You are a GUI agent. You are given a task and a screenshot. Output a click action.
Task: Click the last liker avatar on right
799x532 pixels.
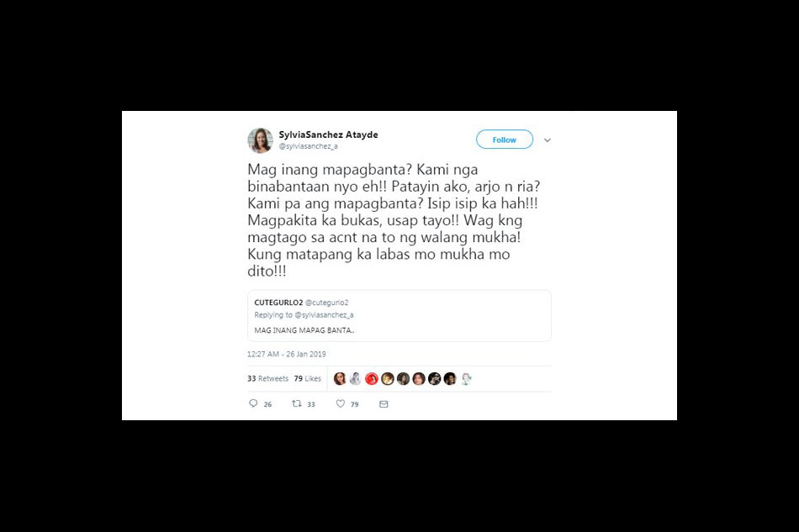[x=466, y=379]
